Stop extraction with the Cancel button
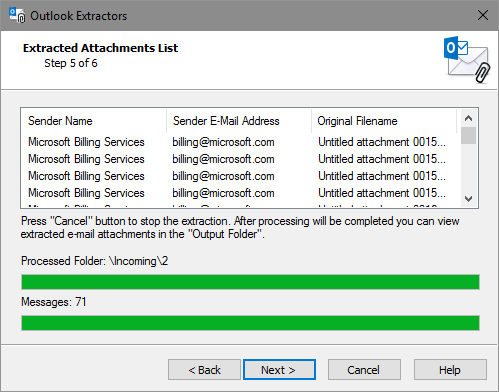This screenshot has height=392, width=499. [364, 370]
